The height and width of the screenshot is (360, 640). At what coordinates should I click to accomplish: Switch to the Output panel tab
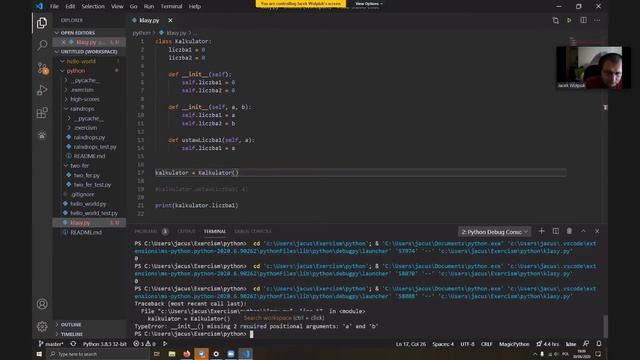pos(186,231)
